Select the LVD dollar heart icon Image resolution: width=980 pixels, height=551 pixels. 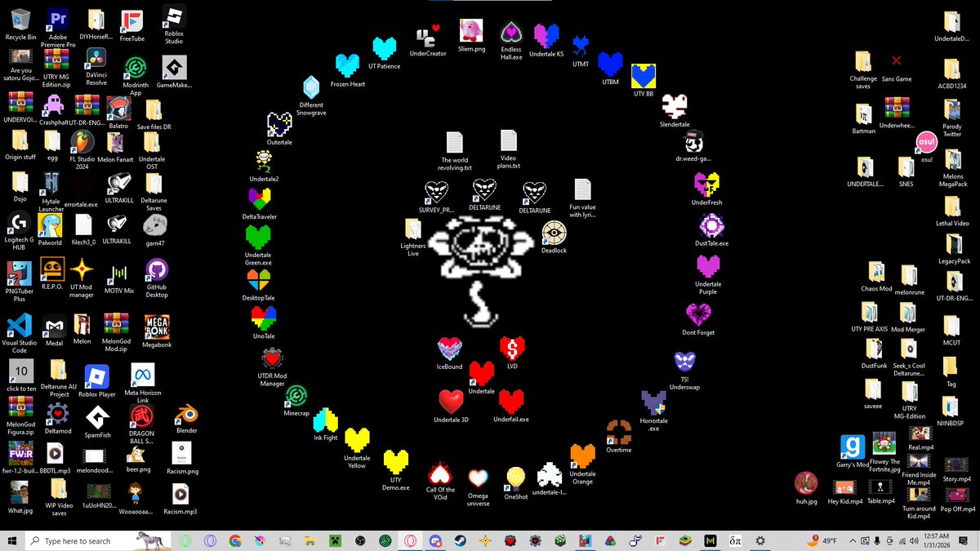coord(512,349)
